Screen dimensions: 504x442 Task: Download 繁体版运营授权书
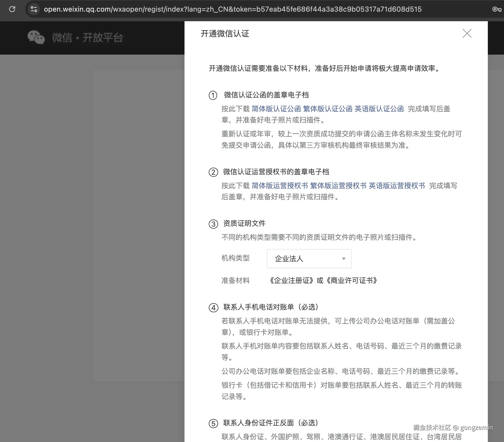pos(338,186)
